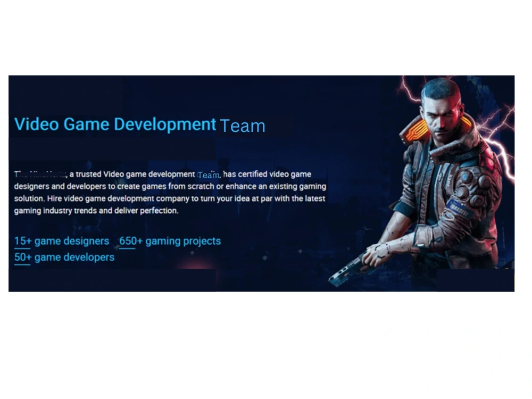Select the 'Team' text in the heading
Viewport: 532px width, 399px height.
point(243,126)
